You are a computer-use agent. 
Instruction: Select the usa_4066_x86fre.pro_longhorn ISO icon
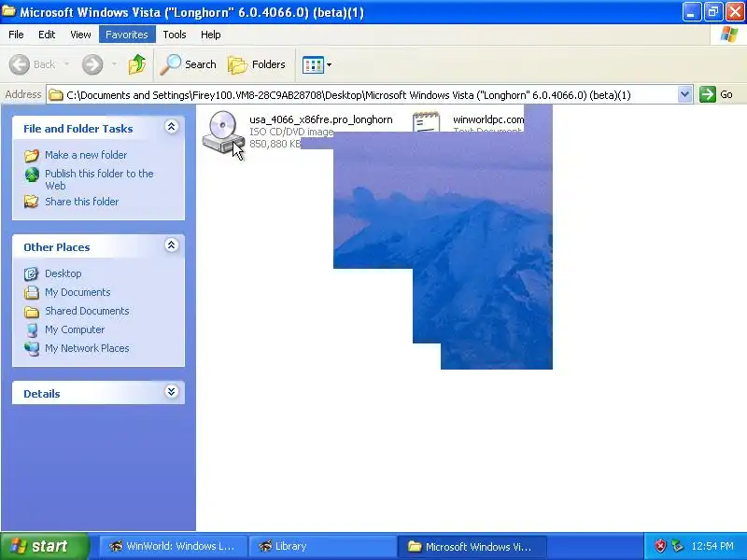click(x=223, y=132)
